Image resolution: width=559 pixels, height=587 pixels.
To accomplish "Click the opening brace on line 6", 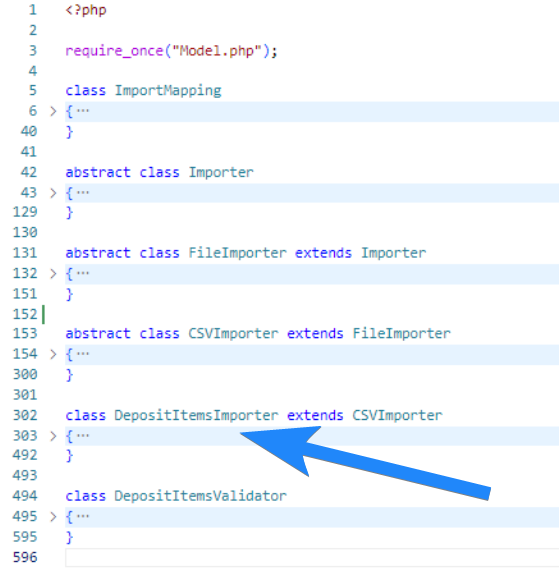I will coord(69,112).
